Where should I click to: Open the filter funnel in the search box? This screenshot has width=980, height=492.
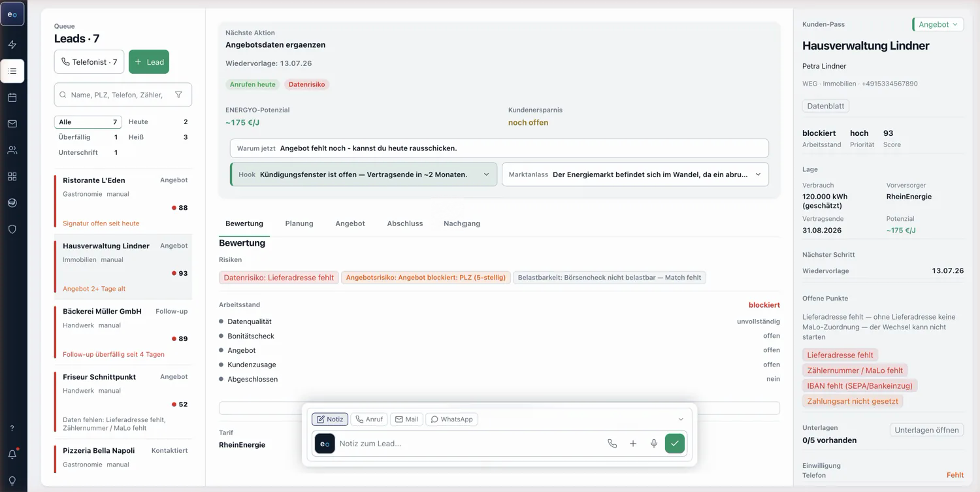(x=178, y=95)
